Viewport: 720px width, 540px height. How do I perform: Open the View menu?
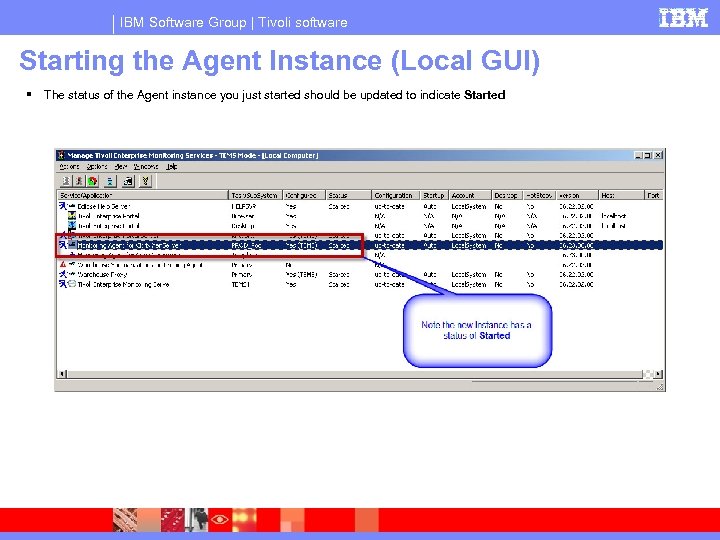(120, 167)
